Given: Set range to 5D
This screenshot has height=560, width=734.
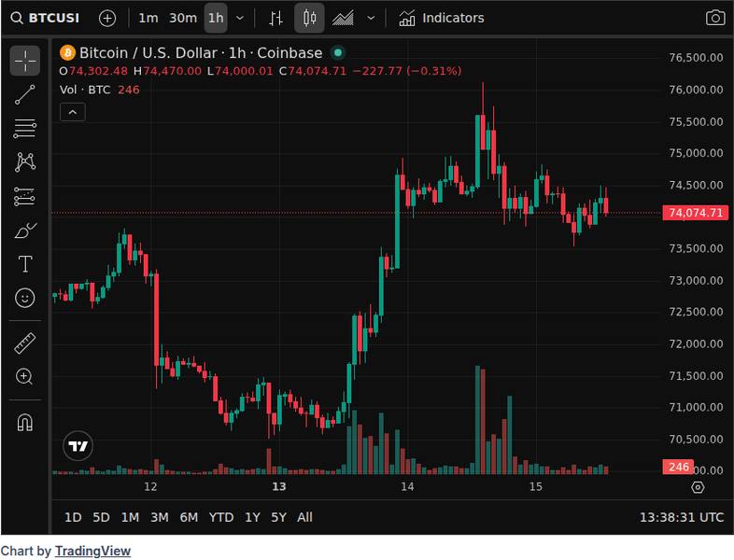Looking at the screenshot, I should tap(101, 517).
